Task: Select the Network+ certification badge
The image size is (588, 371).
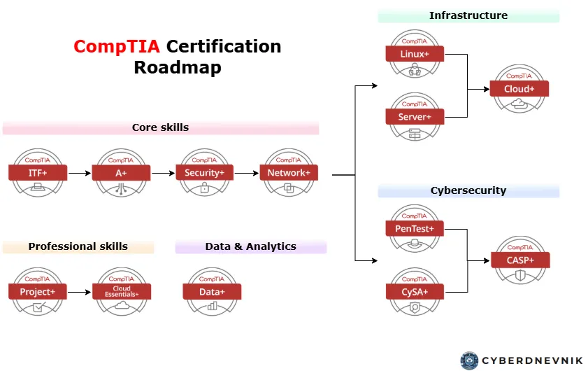Action: coord(288,173)
